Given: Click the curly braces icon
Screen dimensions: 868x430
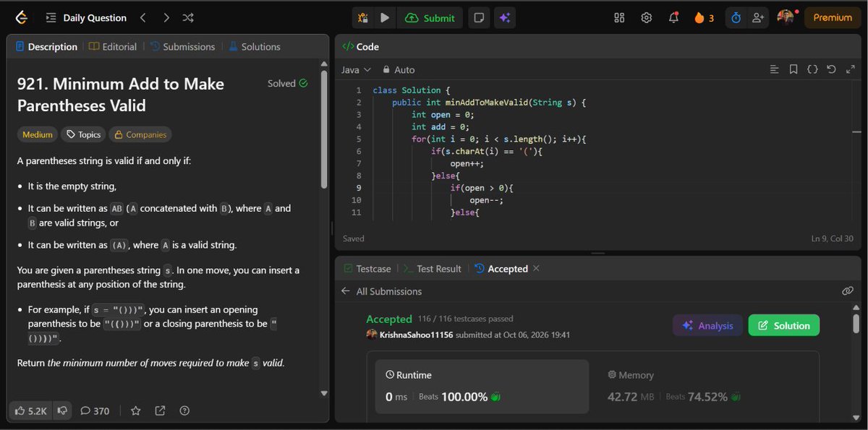Looking at the screenshot, I should [x=812, y=69].
